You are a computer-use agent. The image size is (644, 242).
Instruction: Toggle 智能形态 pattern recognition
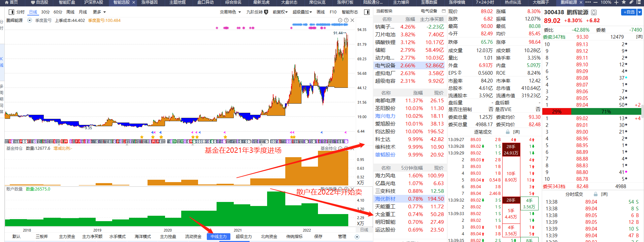(350, 12)
